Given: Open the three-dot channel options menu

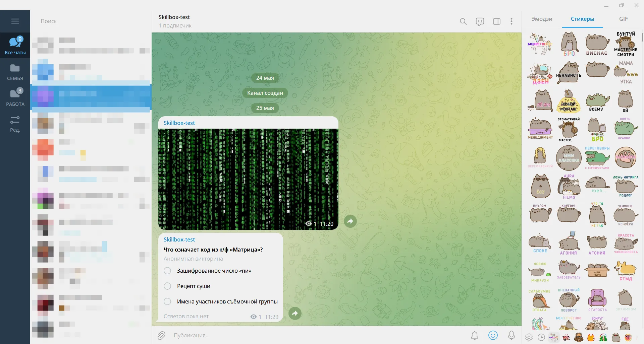Looking at the screenshot, I should click(x=512, y=21).
